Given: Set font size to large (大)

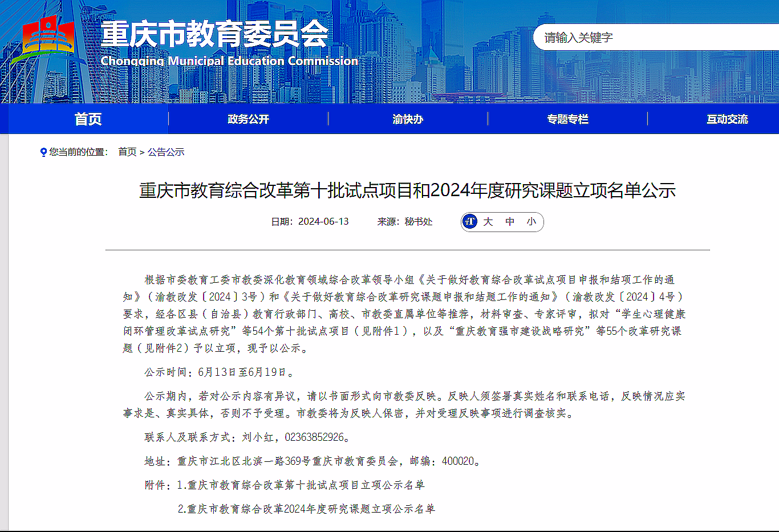Looking at the screenshot, I should (488, 222).
